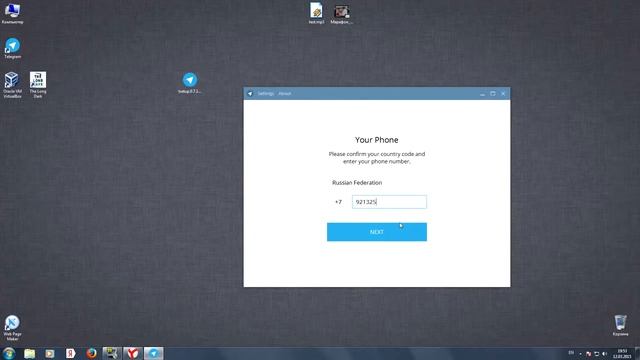
Task: Launch Yandex shortcut with Я icon
Action: 71,353
